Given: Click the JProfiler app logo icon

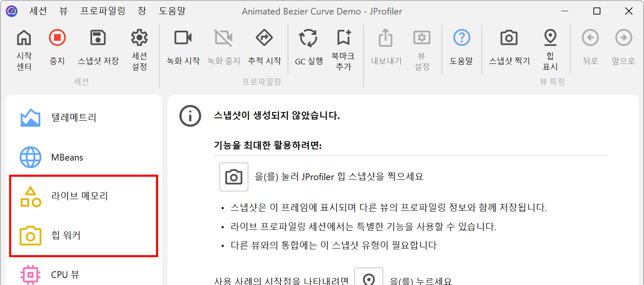Looking at the screenshot, I should [x=12, y=11].
